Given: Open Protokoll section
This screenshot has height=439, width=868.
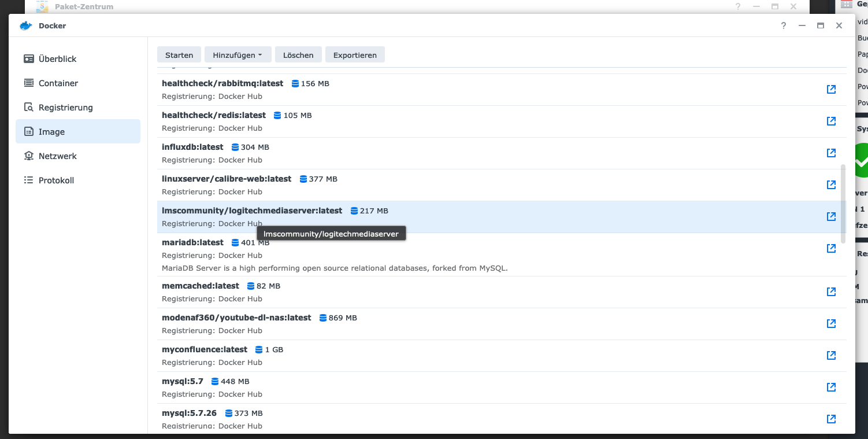Looking at the screenshot, I should (78, 180).
